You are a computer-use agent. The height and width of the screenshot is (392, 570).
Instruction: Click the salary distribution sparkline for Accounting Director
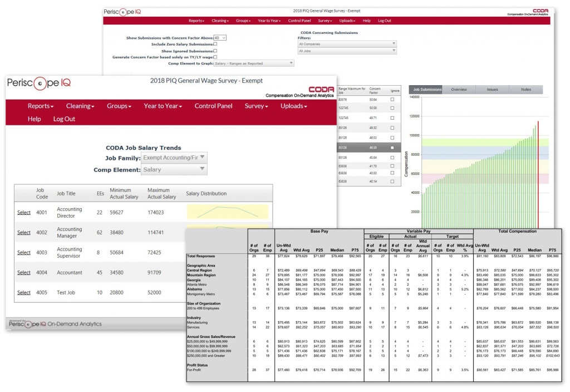228,212
